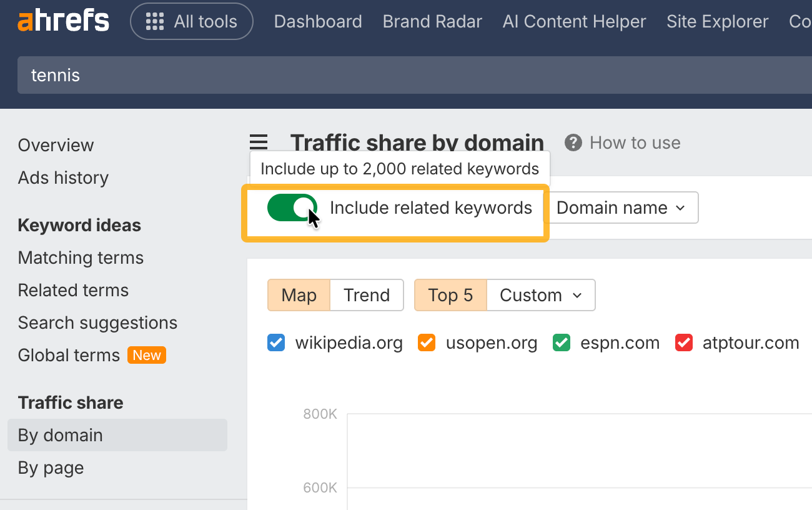Open Site Explorer in the top navigation
The width and height of the screenshot is (812, 510).
point(717,21)
